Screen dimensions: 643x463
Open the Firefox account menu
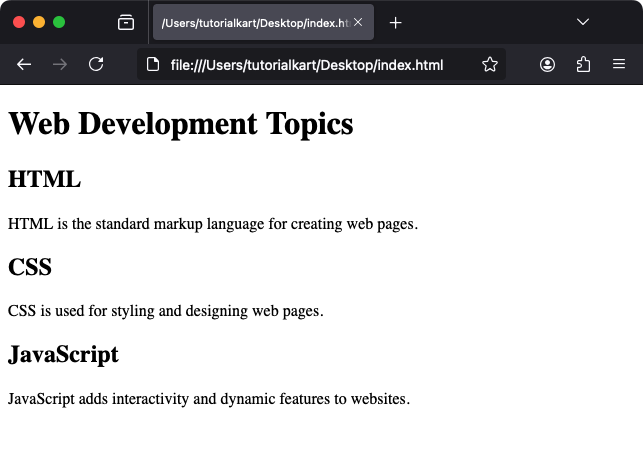click(547, 64)
